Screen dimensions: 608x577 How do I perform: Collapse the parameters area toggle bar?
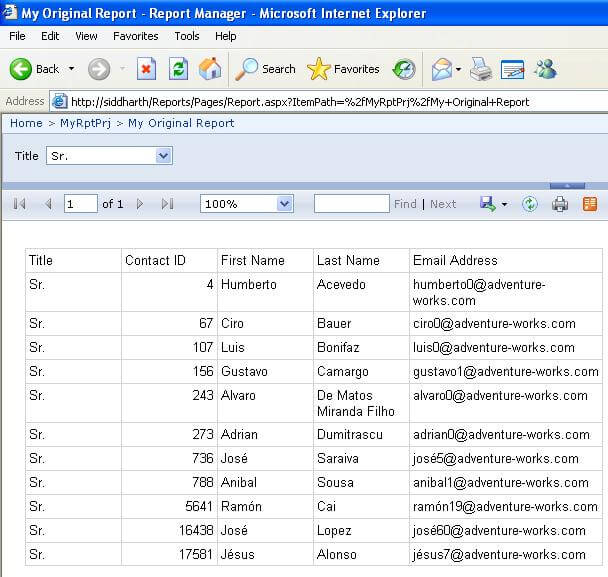567,186
